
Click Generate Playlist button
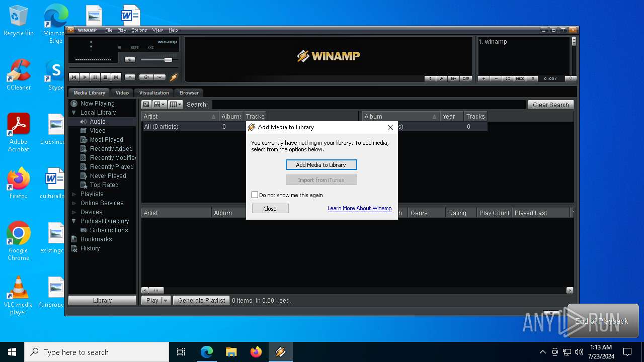pos(201,300)
